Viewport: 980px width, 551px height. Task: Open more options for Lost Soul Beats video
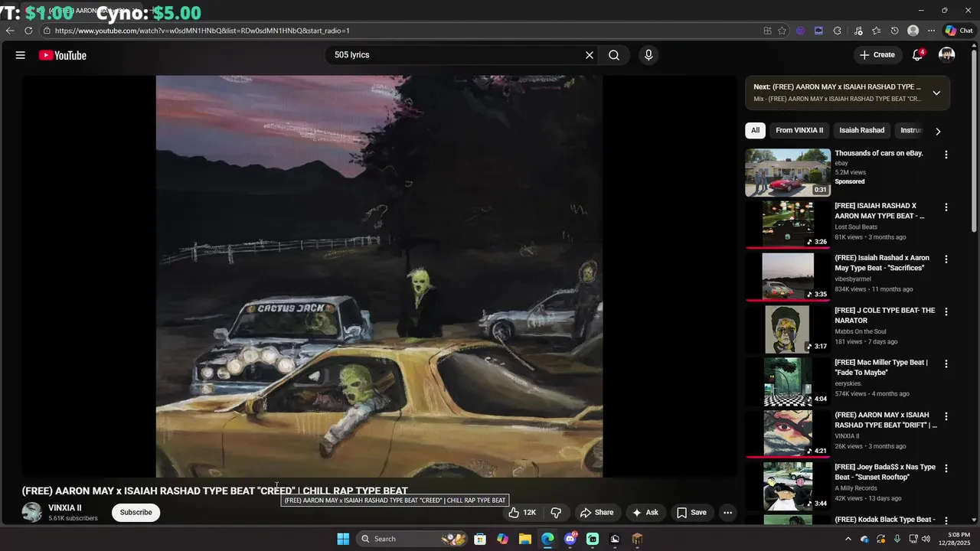pyautogui.click(x=946, y=207)
